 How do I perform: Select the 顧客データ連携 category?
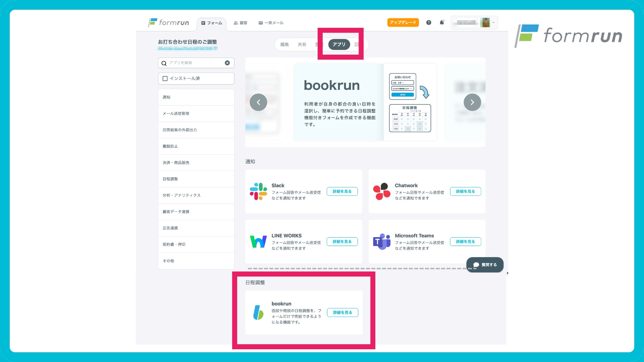[196, 212]
